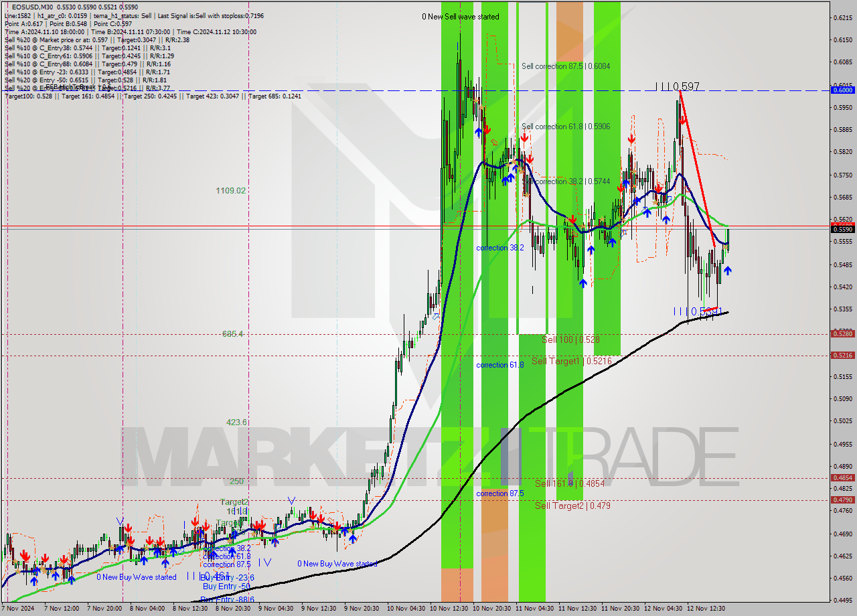The width and height of the screenshot is (857, 616).
Task: Click the 0.5885 tick on the price scale
Action: 842,130
